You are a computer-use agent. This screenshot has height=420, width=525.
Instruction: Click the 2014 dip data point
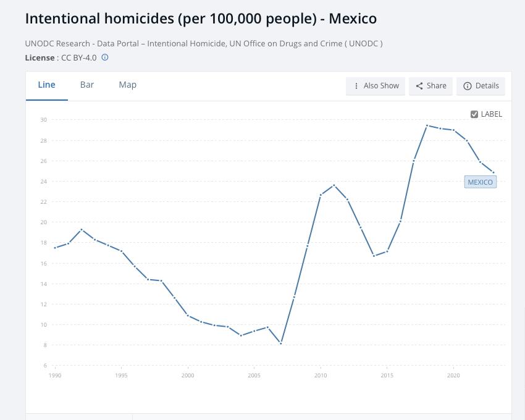tap(374, 256)
